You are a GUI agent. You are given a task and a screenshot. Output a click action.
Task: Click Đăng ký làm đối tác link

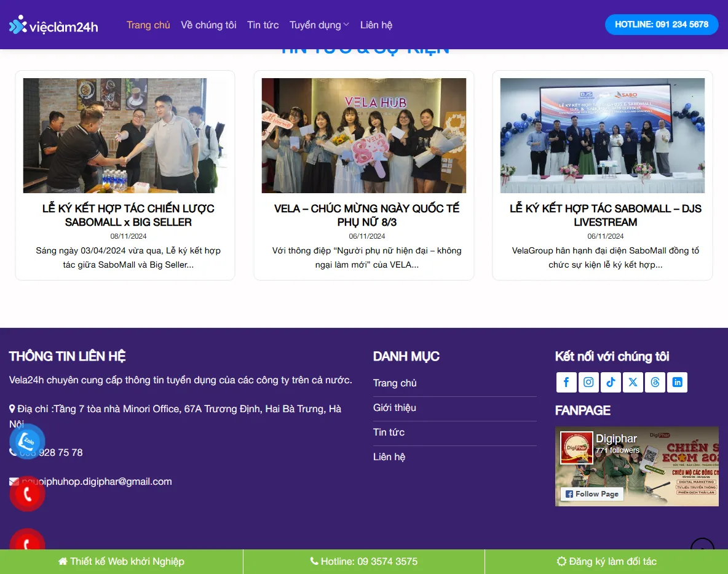[x=606, y=561]
